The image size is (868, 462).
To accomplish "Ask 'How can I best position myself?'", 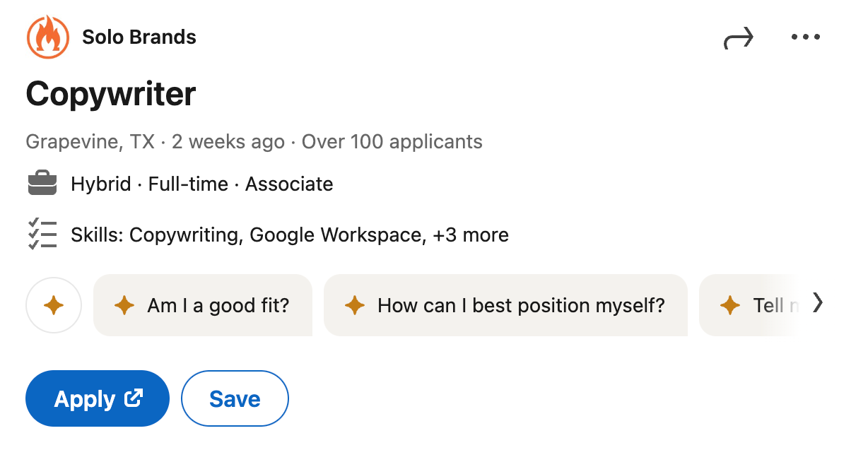I will pyautogui.click(x=506, y=305).
